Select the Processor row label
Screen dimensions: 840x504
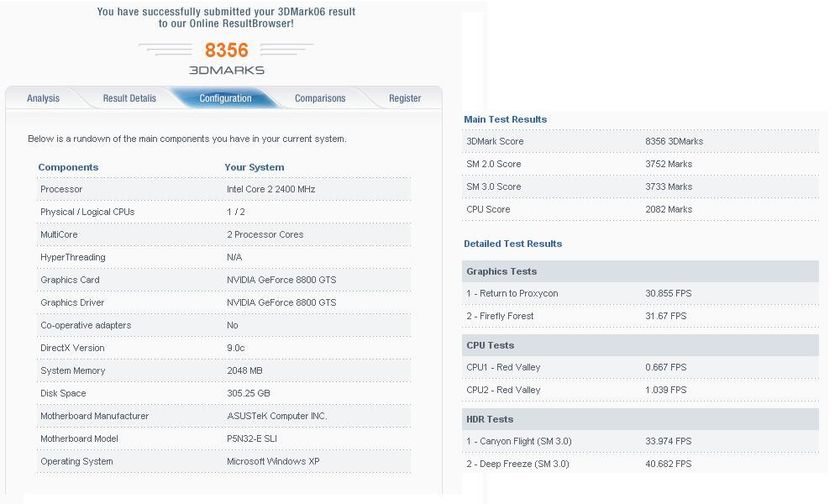(61, 189)
